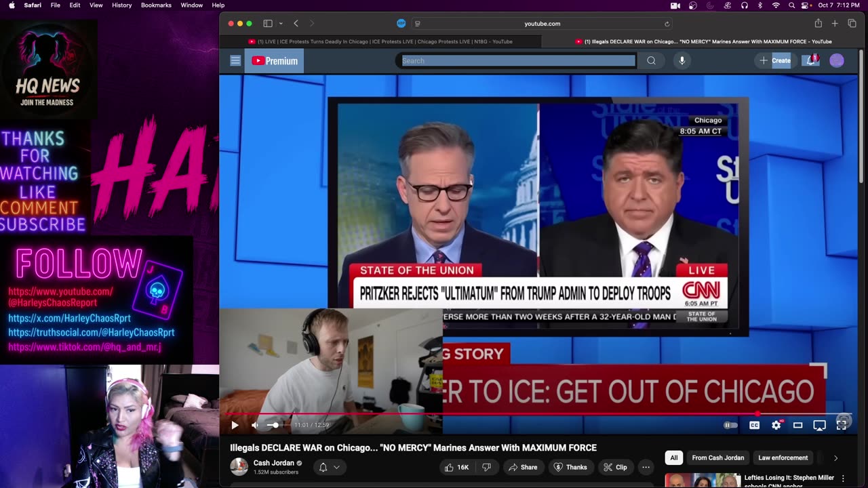Open the Lefties Losing It suggested video thumbnail
868x488 pixels.
[703, 480]
